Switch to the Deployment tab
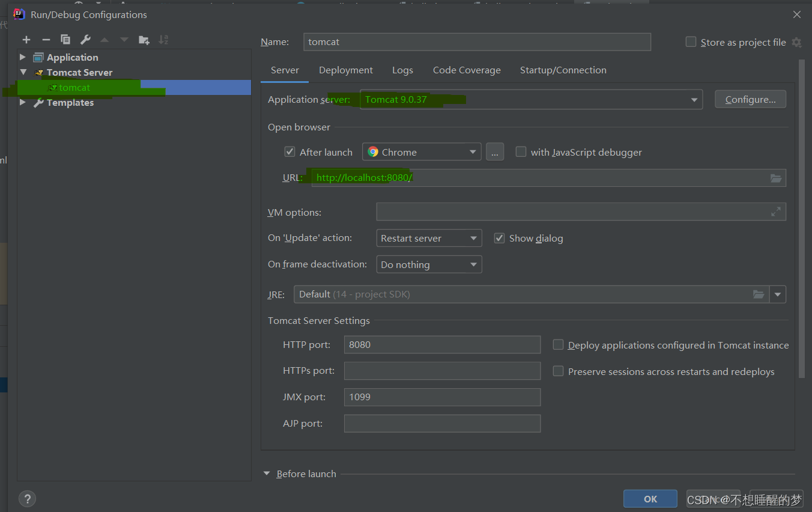This screenshot has width=812, height=512. [x=346, y=70]
